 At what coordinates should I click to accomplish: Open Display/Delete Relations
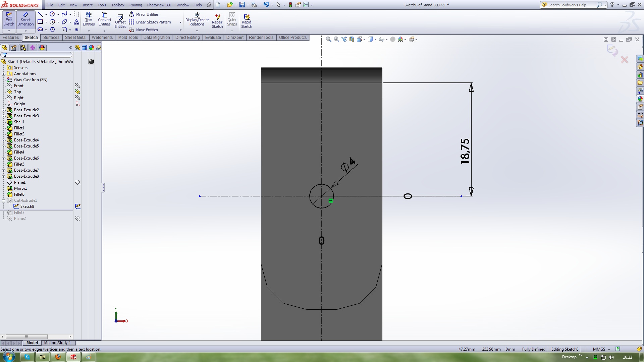click(197, 19)
